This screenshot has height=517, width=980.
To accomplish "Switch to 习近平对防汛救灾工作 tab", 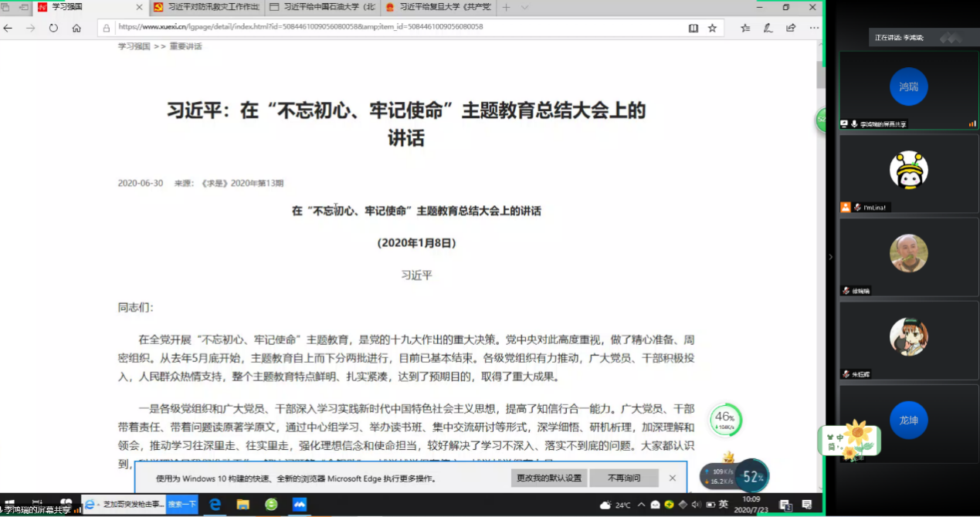I will tap(204, 8).
